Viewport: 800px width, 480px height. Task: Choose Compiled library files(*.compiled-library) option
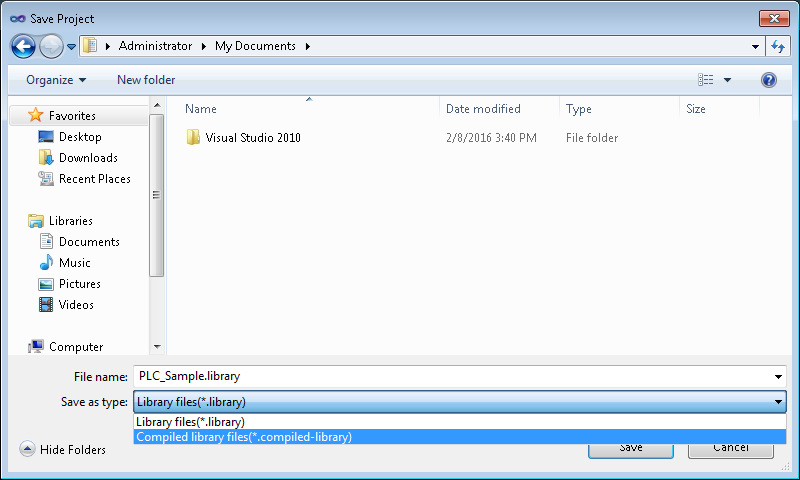pos(460,437)
